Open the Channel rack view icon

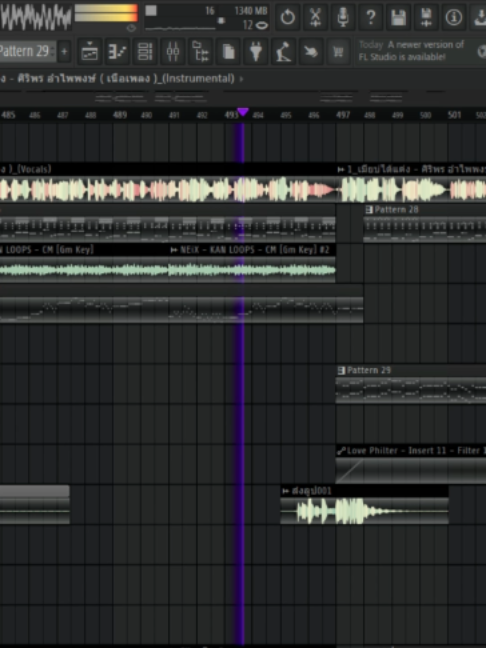(145, 52)
